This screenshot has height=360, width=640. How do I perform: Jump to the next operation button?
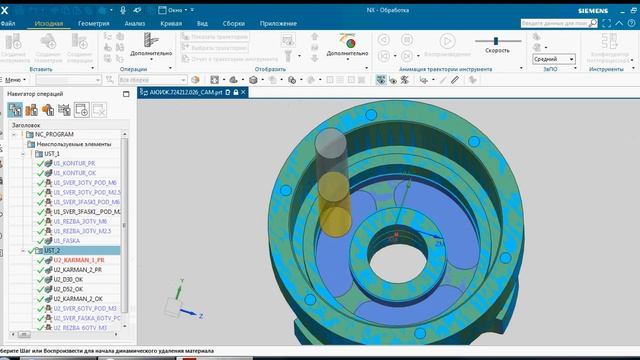click(407, 56)
